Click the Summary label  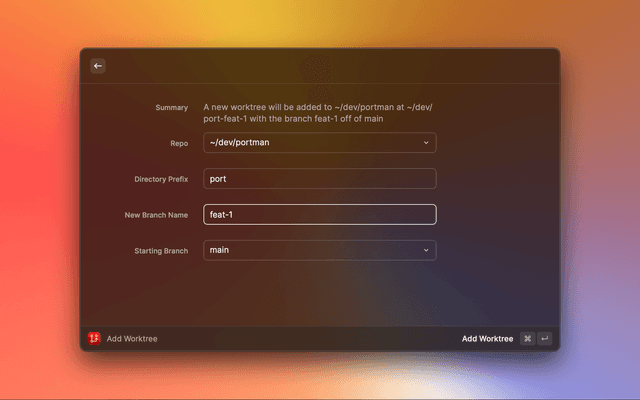tap(171, 107)
